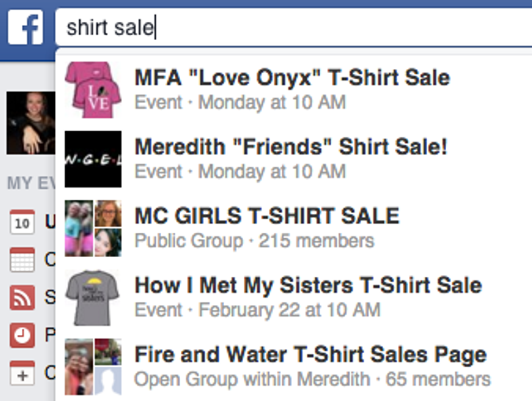Click the Facebook logo icon
The width and height of the screenshot is (532, 401).
tap(25, 26)
